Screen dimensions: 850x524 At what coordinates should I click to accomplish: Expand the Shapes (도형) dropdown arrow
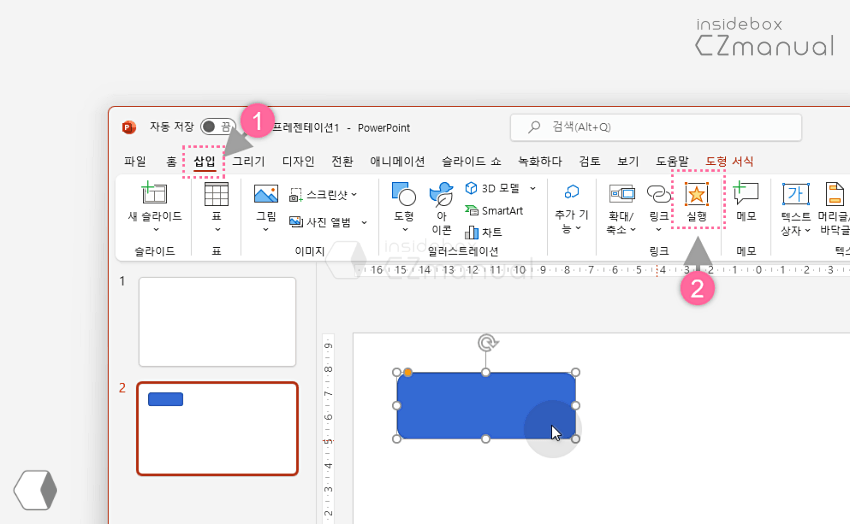tap(404, 230)
